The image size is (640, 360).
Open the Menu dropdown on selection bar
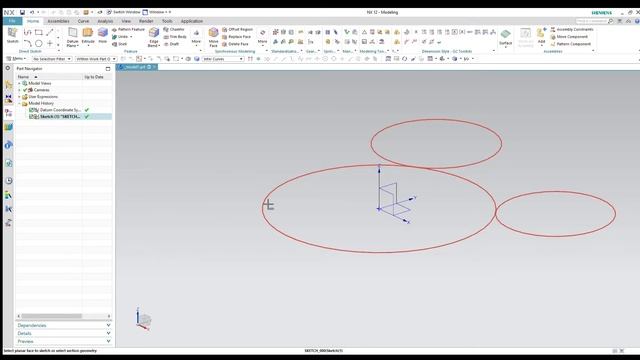point(16,59)
